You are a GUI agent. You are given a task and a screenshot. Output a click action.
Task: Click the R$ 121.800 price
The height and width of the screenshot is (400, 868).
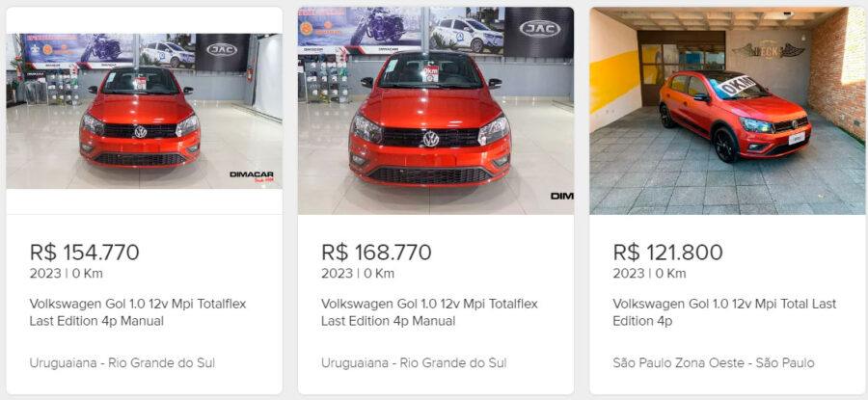click(667, 253)
